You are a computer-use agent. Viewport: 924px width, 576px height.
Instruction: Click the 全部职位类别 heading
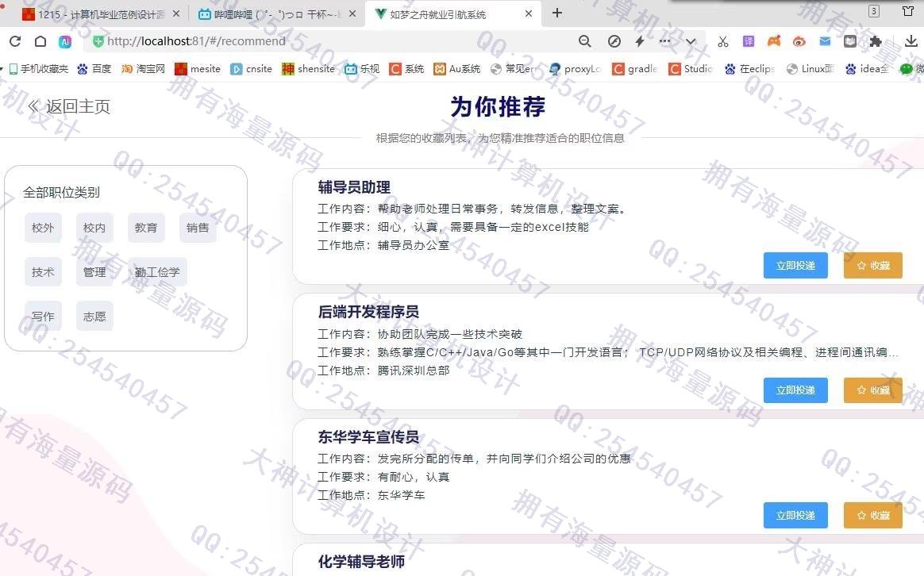point(61,193)
